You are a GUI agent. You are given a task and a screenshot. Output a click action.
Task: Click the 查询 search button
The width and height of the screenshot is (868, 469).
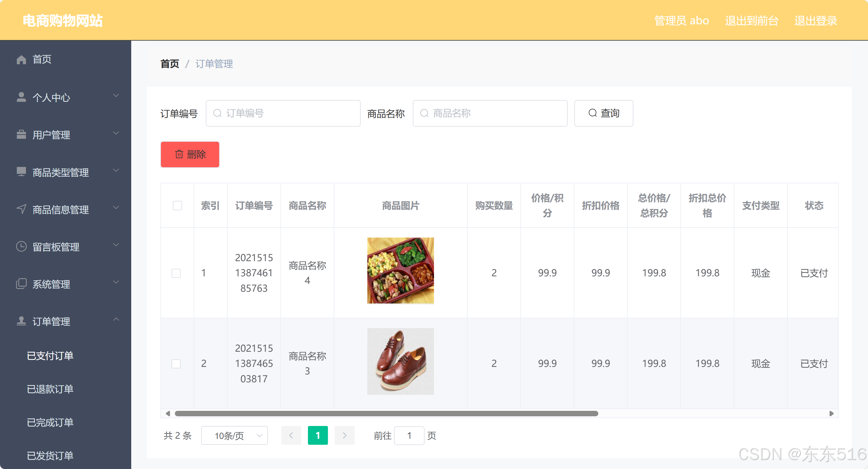point(603,113)
